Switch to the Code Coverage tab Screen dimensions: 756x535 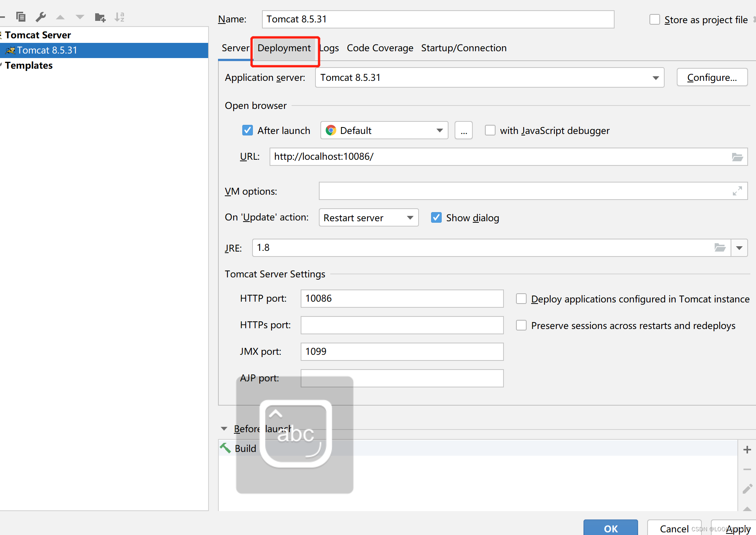click(x=380, y=48)
